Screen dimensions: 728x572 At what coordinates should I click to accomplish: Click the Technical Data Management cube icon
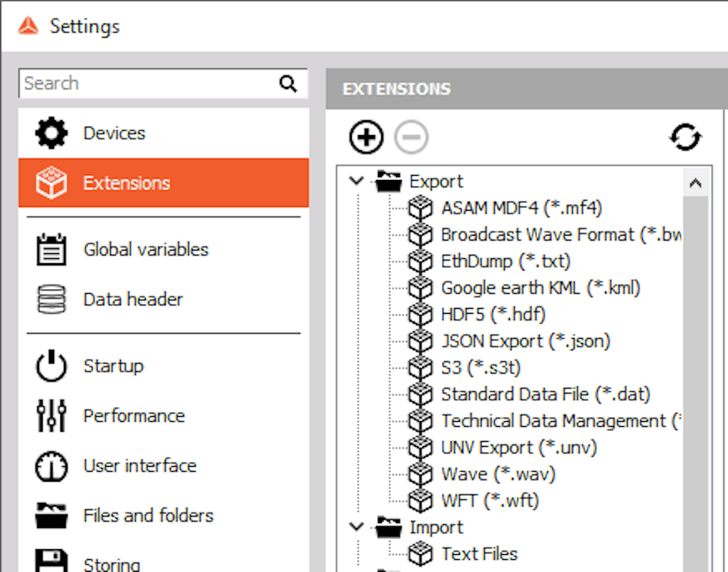tap(421, 421)
